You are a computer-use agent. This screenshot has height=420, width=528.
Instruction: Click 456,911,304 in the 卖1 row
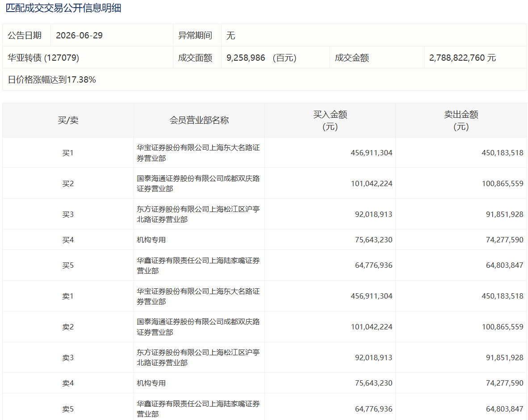tap(371, 296)
